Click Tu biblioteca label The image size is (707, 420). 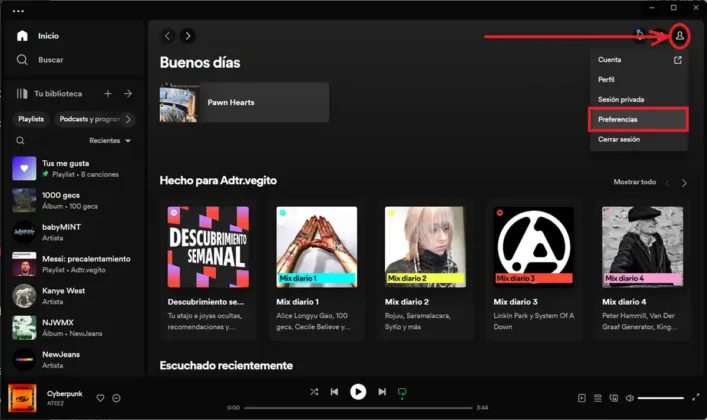coord(58,93)
